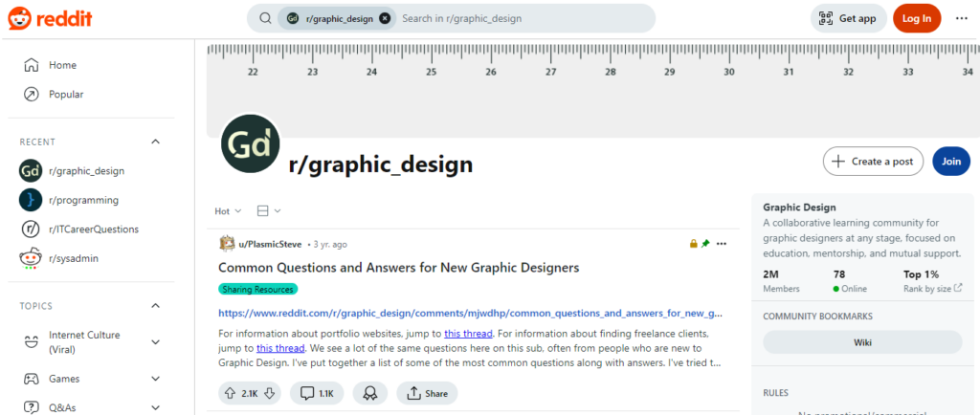Expand the Games topic
980x415 pixels.
[x=156, y=379]
